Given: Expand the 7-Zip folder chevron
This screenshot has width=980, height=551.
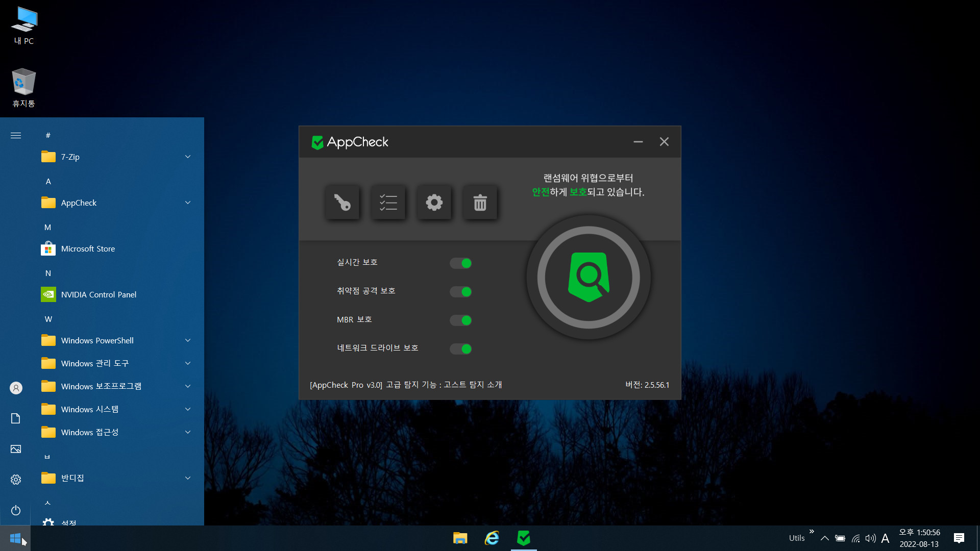Looking at the screenshot, I should (x=188, y=157).
